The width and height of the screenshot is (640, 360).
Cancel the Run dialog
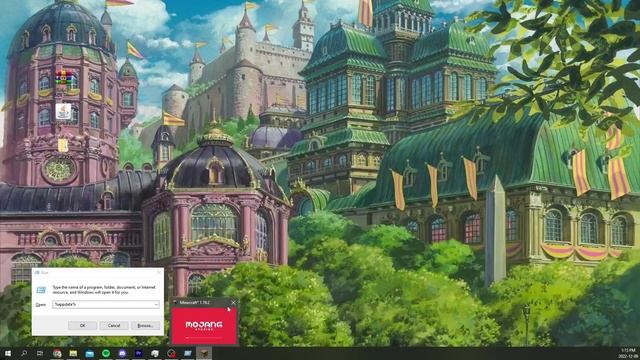(x=114, y=325)
